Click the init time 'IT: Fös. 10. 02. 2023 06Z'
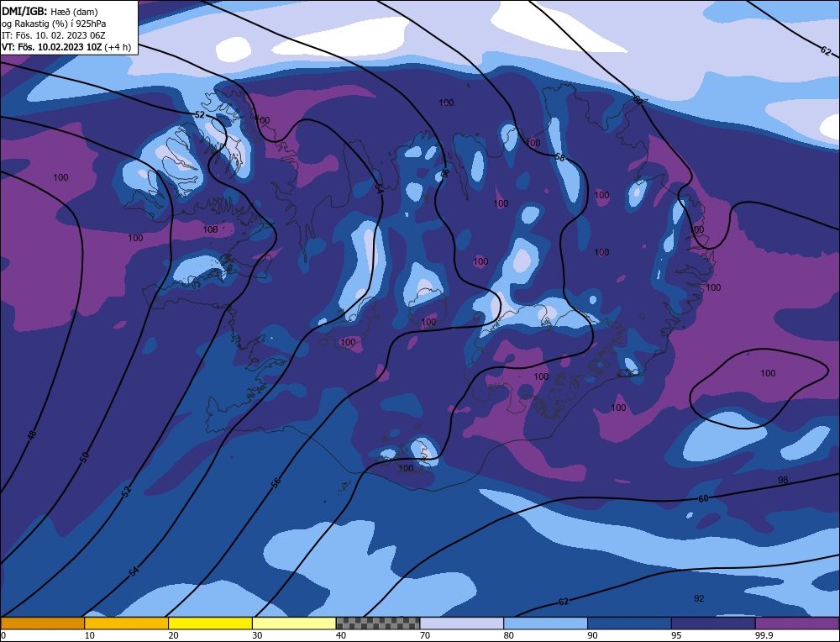 point(54,35)
